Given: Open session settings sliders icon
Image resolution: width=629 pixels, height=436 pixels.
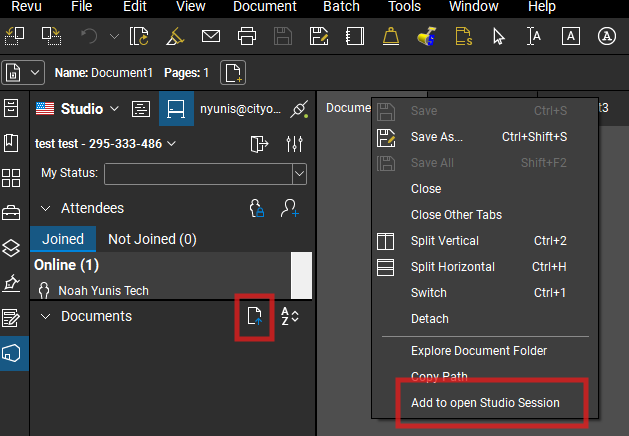Looking at the screenshot, I should (294, 144).
